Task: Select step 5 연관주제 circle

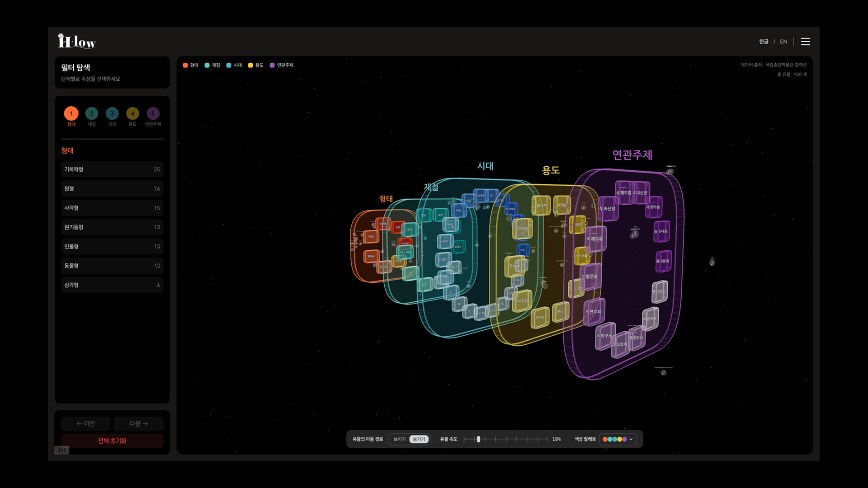Action: click(x=153, y=113)
